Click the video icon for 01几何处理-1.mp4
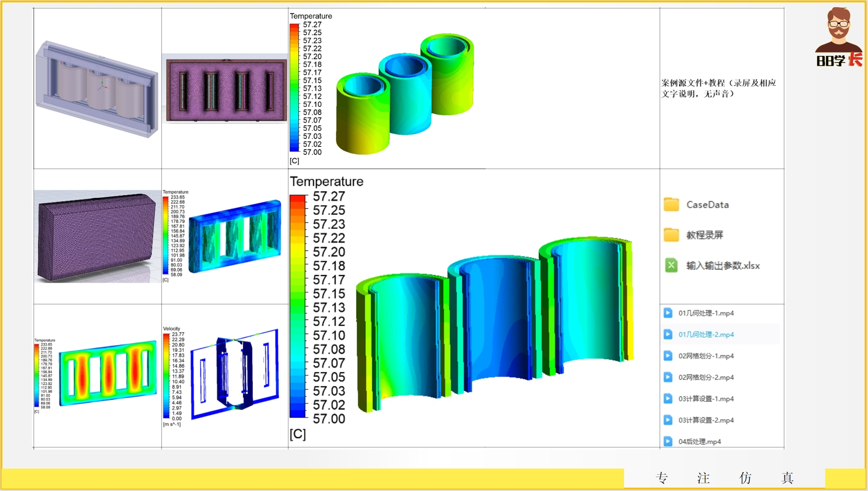868x491 pixels. (668, 313)
